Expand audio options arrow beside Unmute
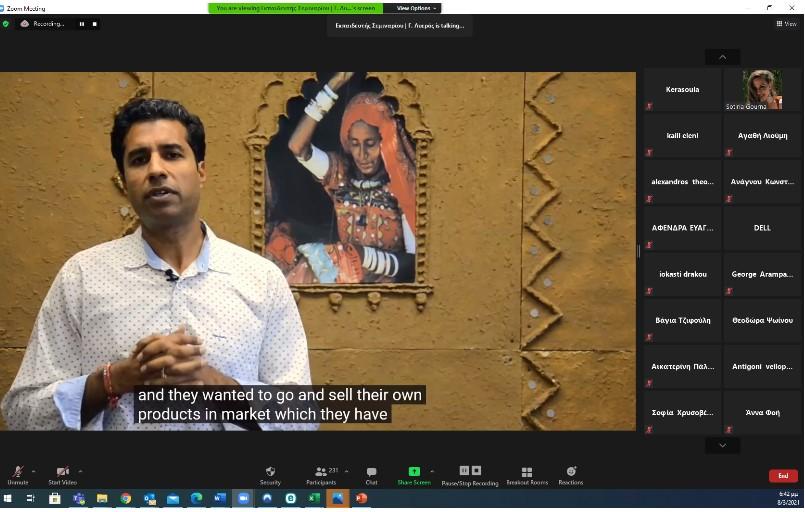This screenshot has width=805, height=512. [x=34, y=470]
